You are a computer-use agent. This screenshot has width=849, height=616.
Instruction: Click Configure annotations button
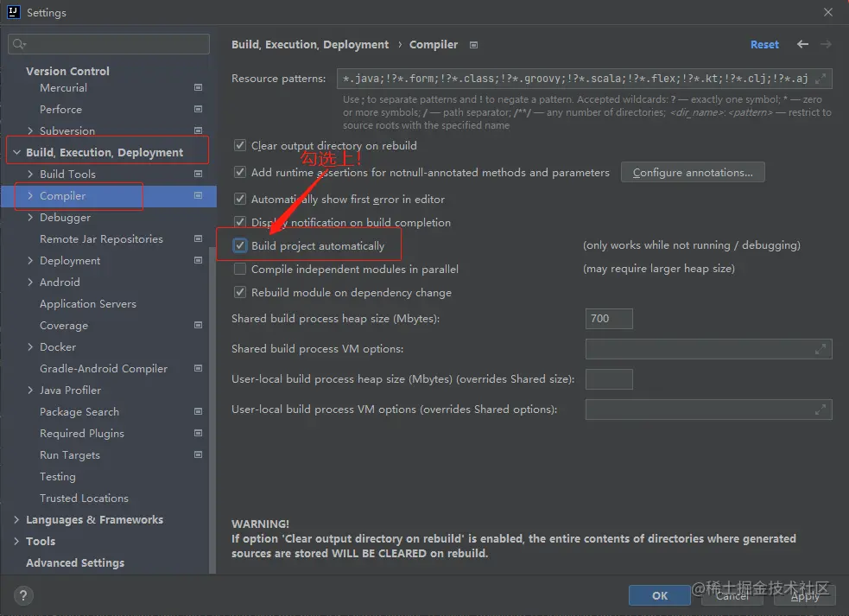693,172
